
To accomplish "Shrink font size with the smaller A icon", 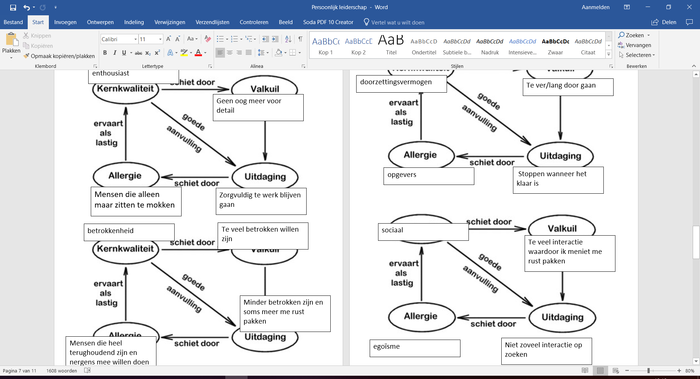I will pos(178,39).
